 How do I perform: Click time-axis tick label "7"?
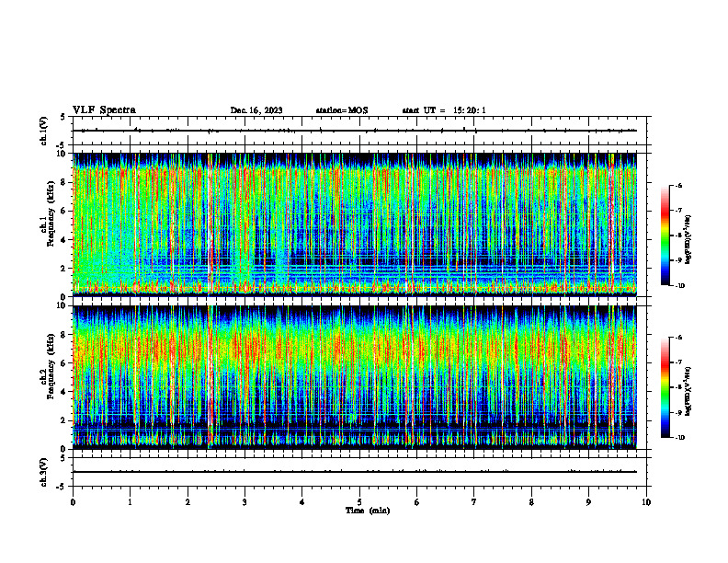tap(474, 502)
